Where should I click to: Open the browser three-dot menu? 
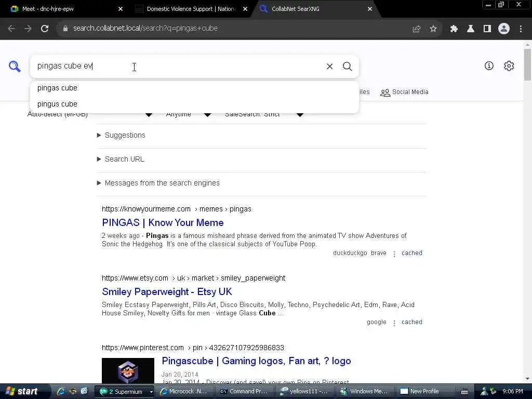pos(521,29)
